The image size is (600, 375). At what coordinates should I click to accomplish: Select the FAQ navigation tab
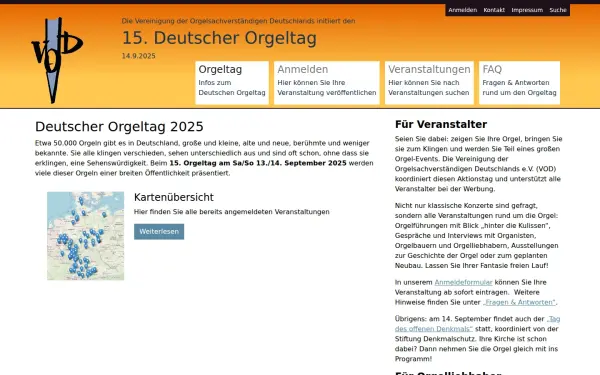click(x=519, y=83)
